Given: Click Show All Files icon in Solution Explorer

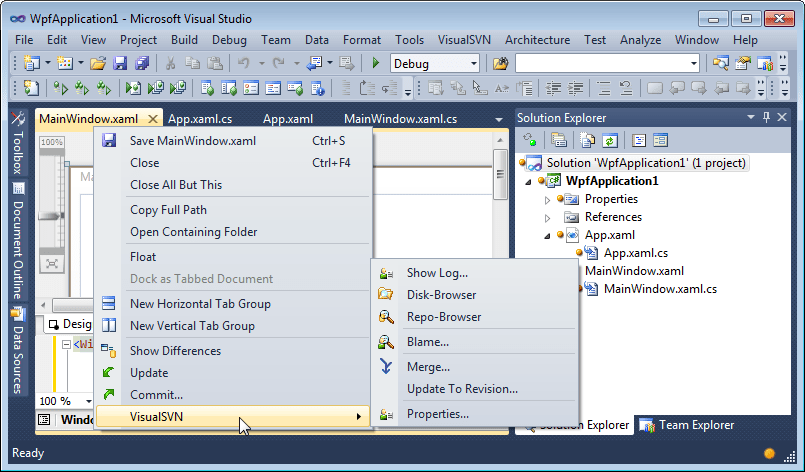Looking at the screenshot, I should (587, 140).
